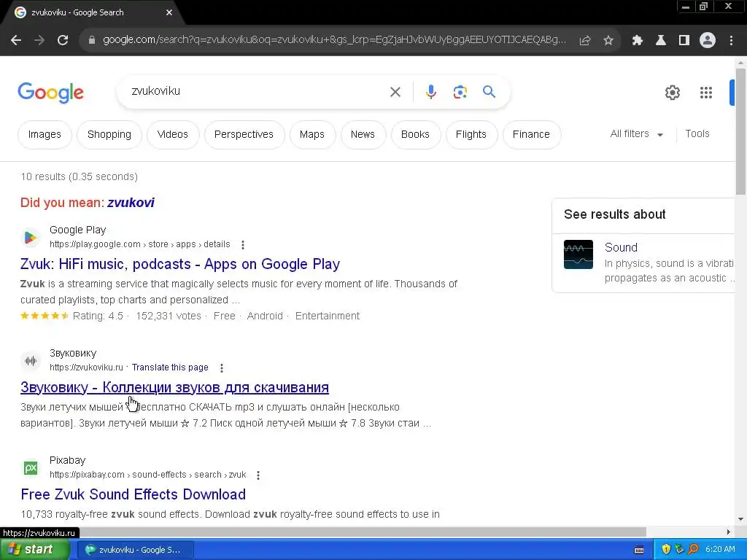Open Звуковику Коллекции звуков result
This screenshot has height=560, width=747.
(x=174, y=388)
